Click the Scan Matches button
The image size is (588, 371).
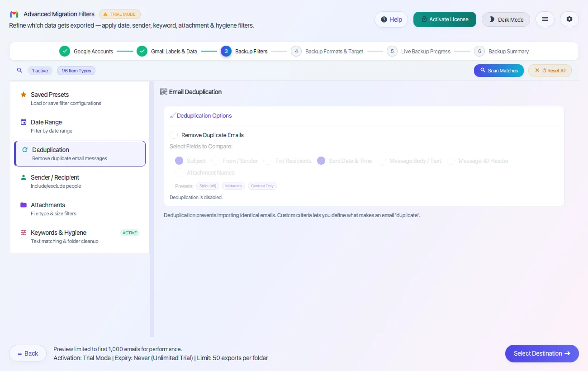(x=499, y=71)
